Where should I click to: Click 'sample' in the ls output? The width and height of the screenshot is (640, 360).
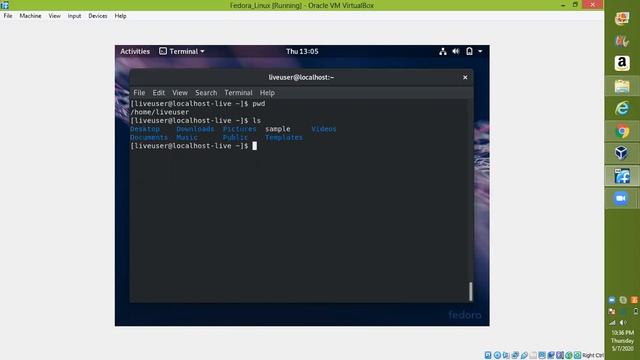pos(278,129)
